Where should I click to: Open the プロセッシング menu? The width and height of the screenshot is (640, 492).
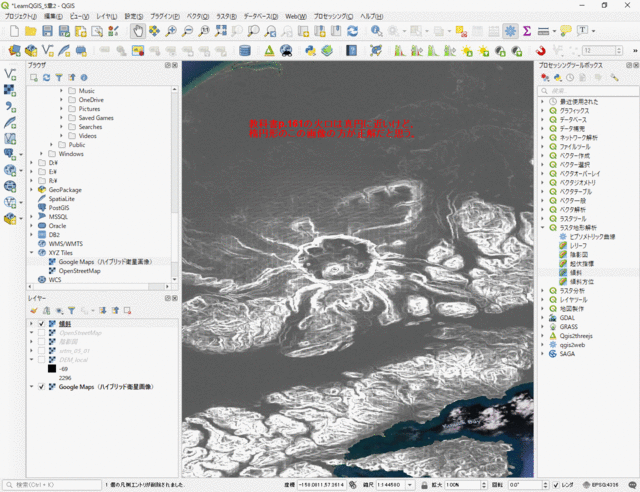(333, 16)
